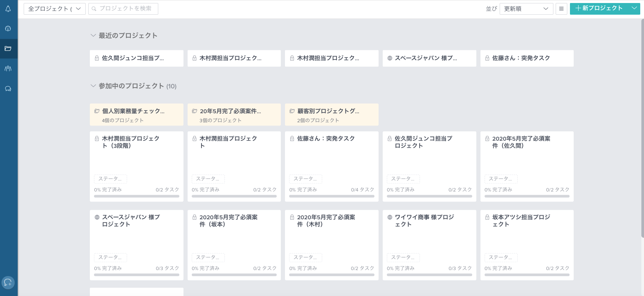
Task: Click progress bar on 佐藤さん：突発タスク 0/4 card
Action: click(x=332, y=196)
